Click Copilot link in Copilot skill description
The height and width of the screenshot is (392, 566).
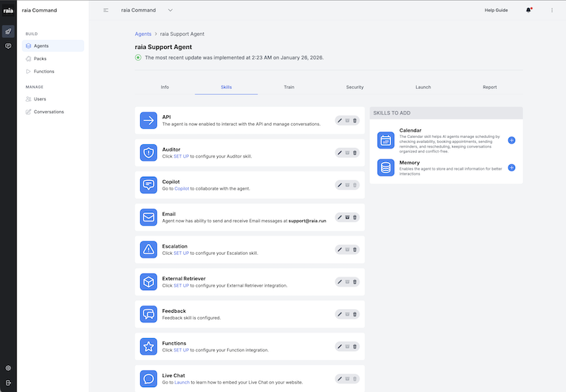[182, 188]
